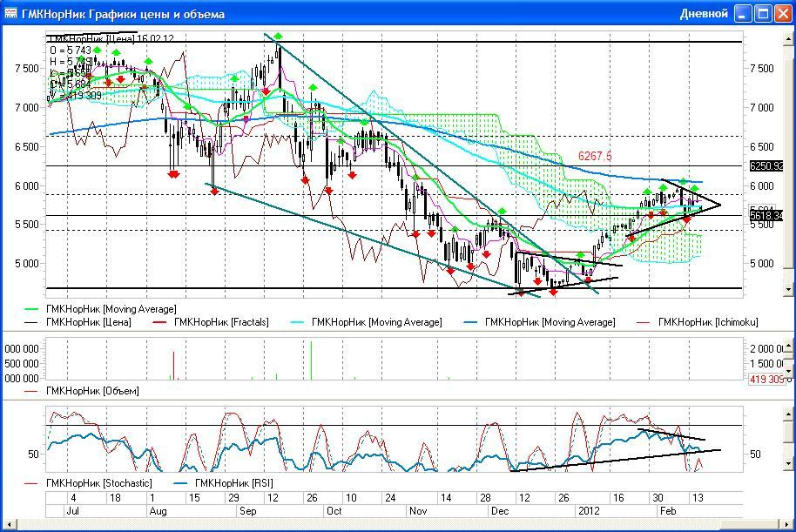Minimize the ГМКНорНик chart window
Image resolution: width=796 pixels, height=532 pixels.
coord(743,14)
